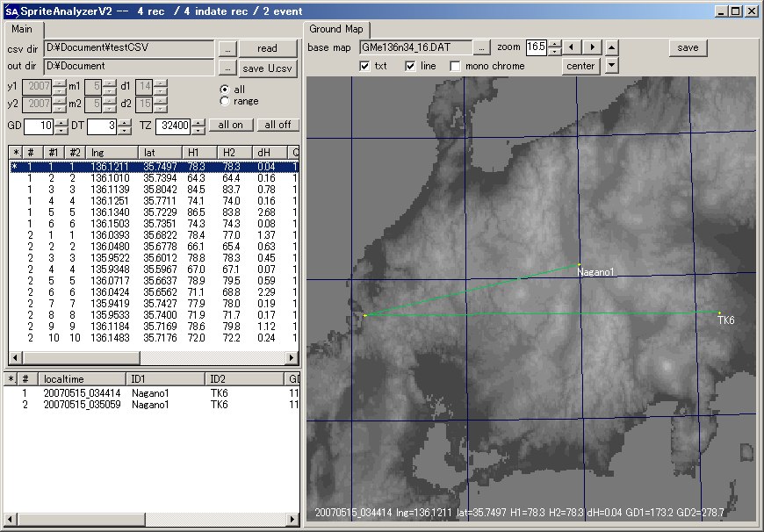Increase the TZ value with the spinner
The height and width of the screenshot is (532, 764).
click(x=198, y=122)
